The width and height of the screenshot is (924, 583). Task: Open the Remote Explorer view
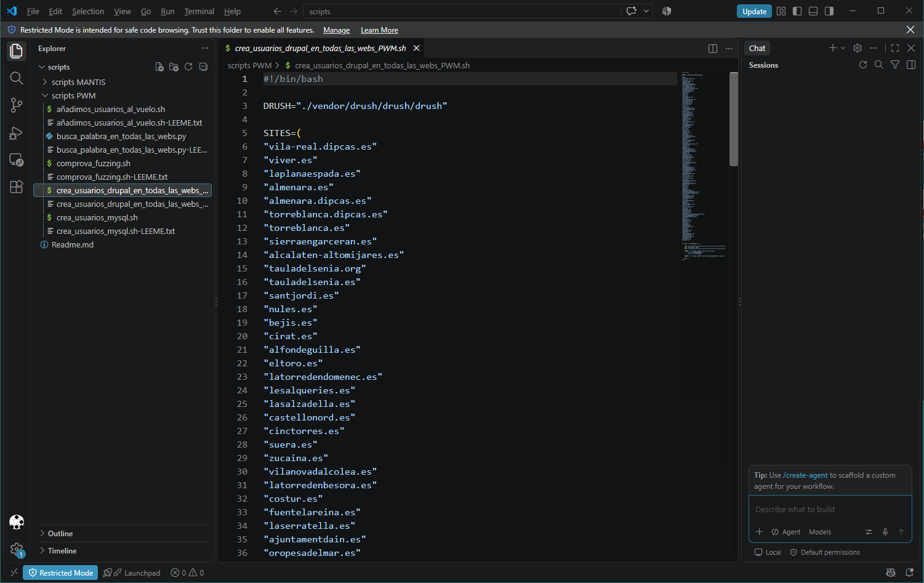[17, 159]
